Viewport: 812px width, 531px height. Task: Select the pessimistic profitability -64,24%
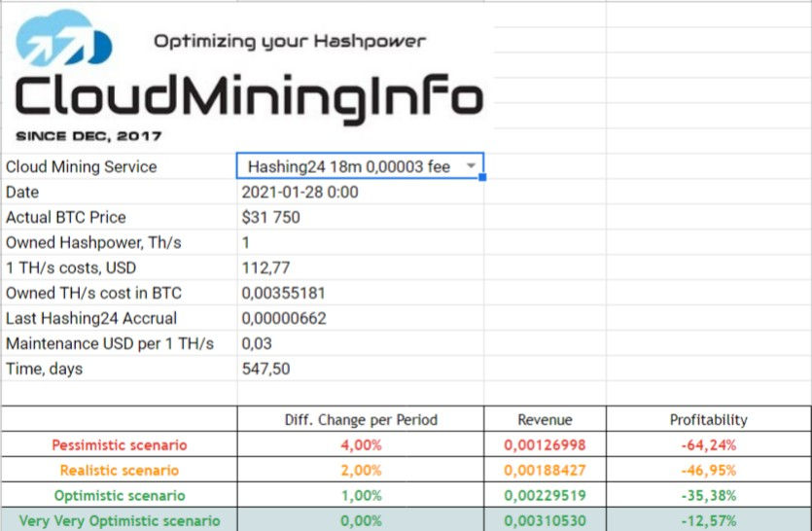708,445
